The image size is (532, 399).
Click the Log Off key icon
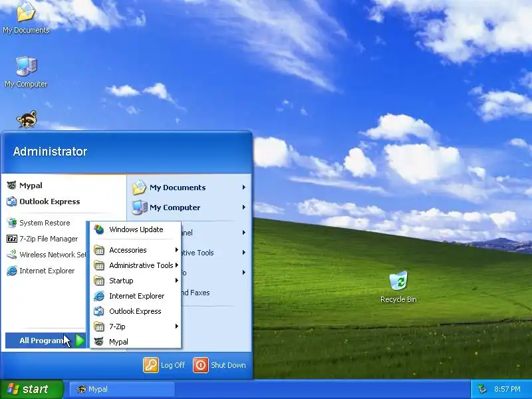[151, 365]
